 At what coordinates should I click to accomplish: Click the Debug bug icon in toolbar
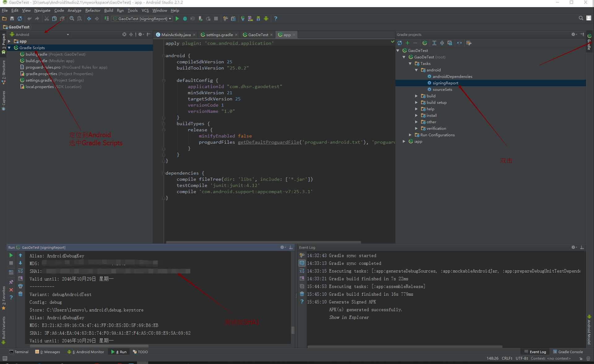click(185, 19)
